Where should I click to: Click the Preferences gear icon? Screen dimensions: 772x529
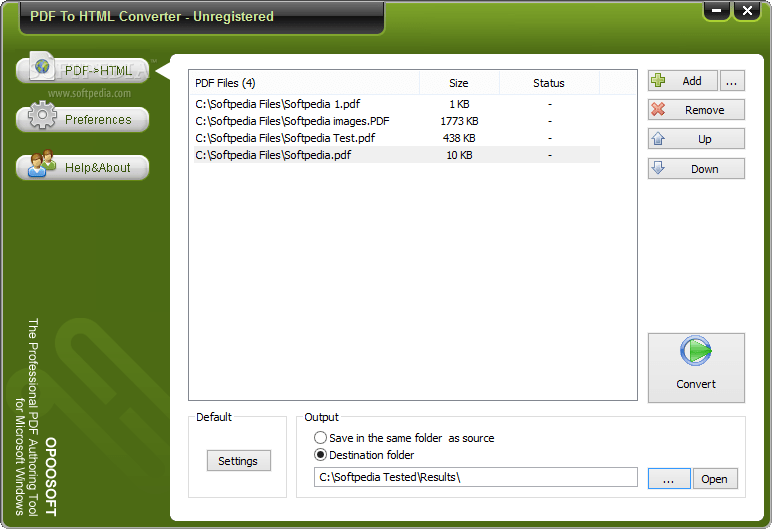point(42,115)
